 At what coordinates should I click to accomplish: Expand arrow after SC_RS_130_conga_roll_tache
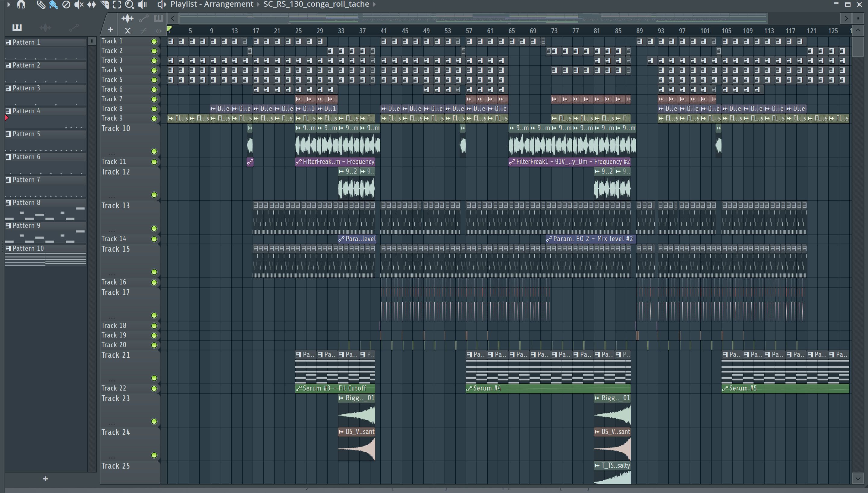click(374, 4)
